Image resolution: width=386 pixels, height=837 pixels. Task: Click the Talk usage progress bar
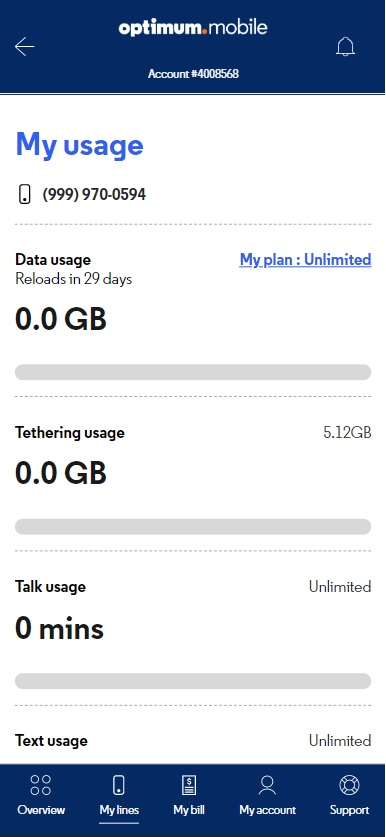click(x=193, y=681)
